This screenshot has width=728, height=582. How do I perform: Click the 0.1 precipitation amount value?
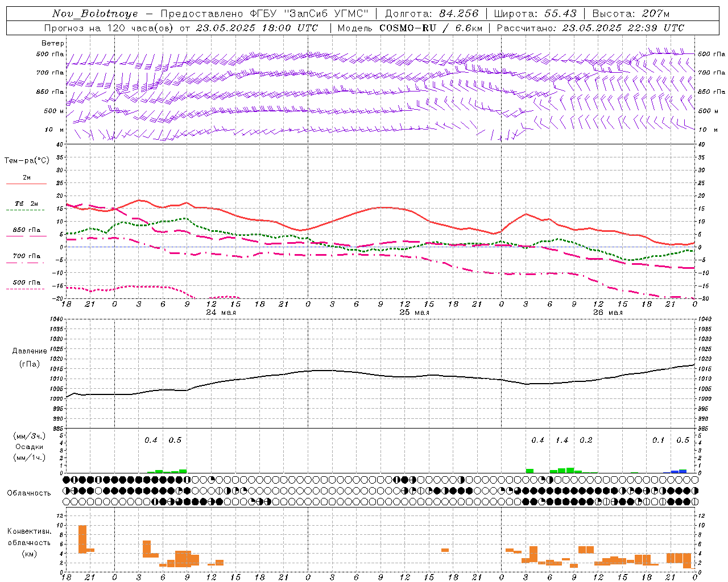[658, 440]
